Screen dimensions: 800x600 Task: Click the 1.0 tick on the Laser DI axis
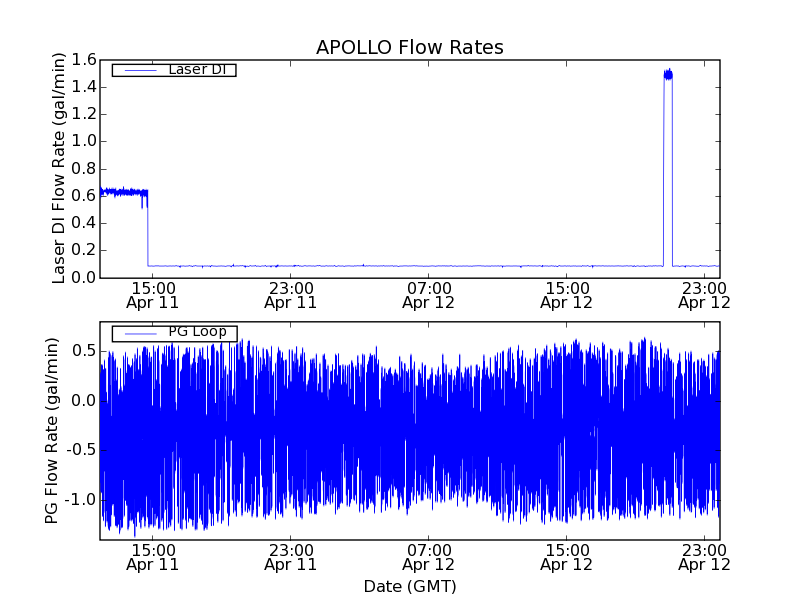84,141
